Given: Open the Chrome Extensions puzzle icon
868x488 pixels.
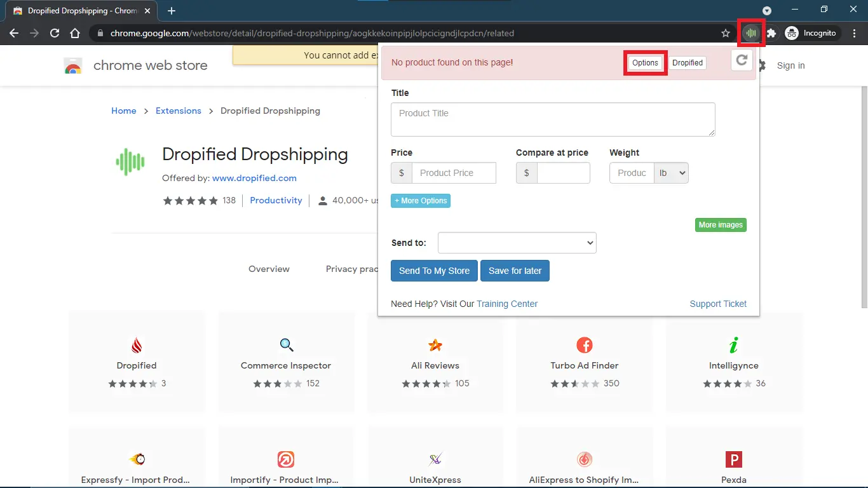Looking at the screenshot, I should point(771,33).
